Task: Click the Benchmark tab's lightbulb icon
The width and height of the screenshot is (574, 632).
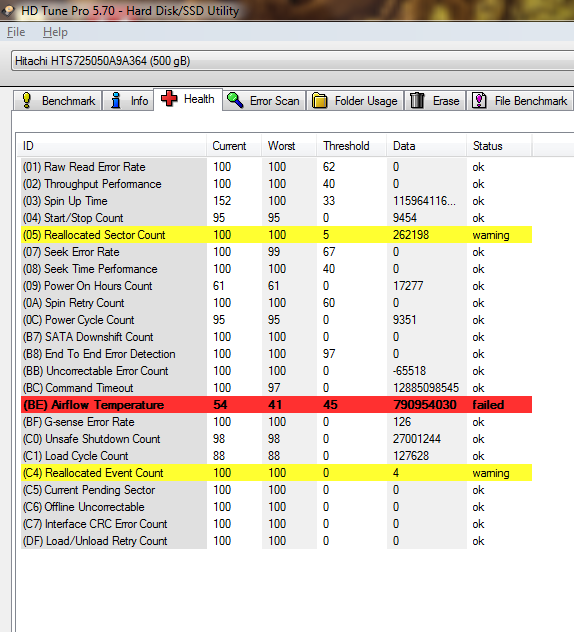Action: coord(27,100)
